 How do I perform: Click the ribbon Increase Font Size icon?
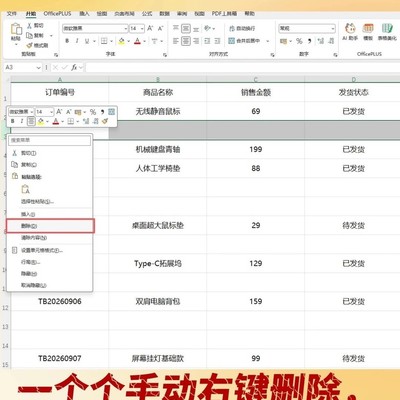(x=150, y=28)
